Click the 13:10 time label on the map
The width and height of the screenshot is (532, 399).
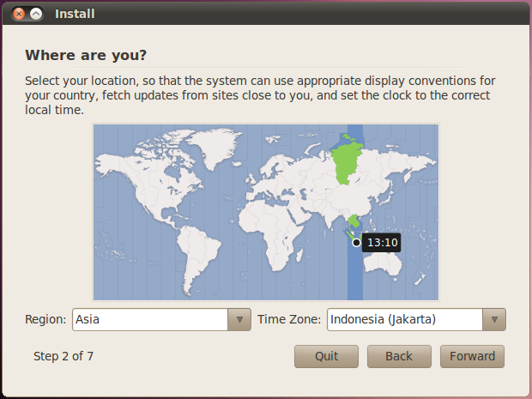coord(382,243)
